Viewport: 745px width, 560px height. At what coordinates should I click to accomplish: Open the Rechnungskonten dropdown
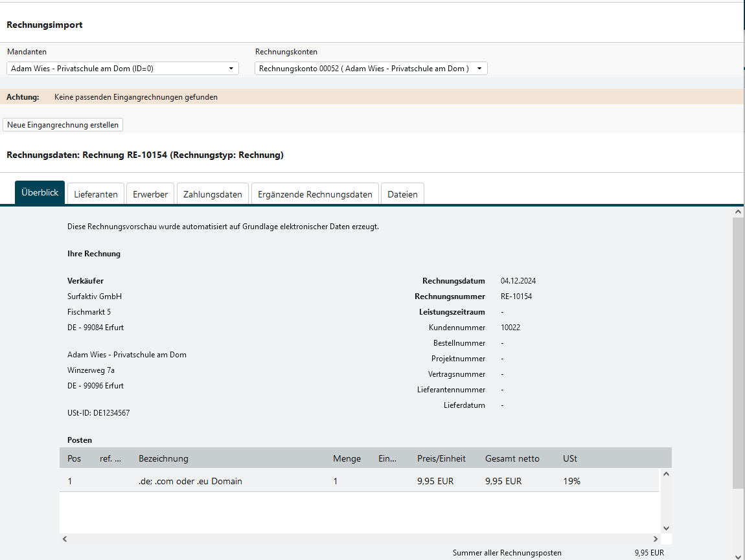pos(371,69)
